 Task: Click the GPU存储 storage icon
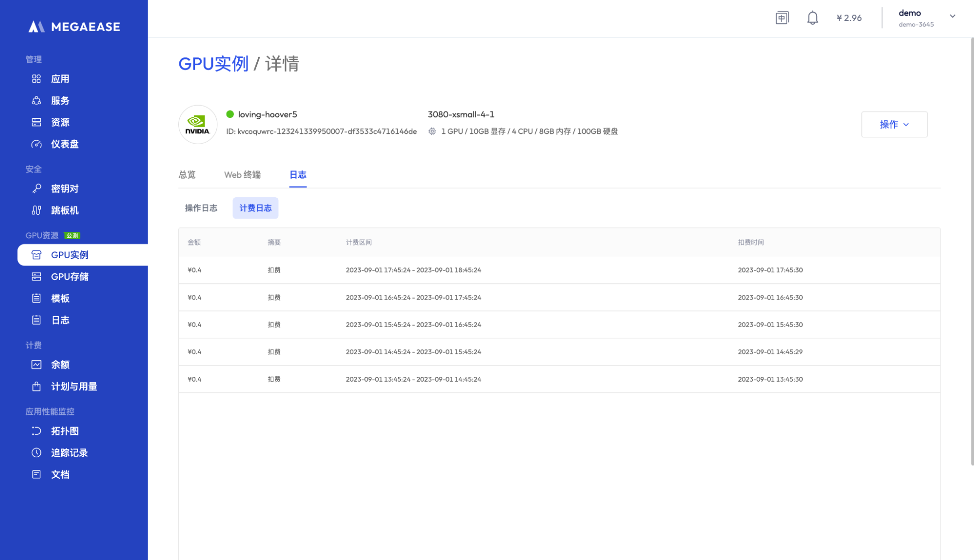(37, 277)
